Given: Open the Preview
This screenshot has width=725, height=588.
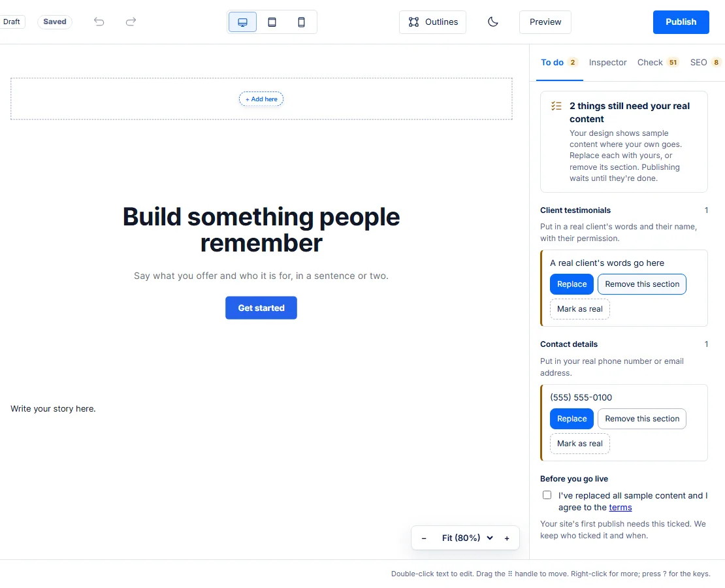Looking at the screenshot, I should (545, 22).
